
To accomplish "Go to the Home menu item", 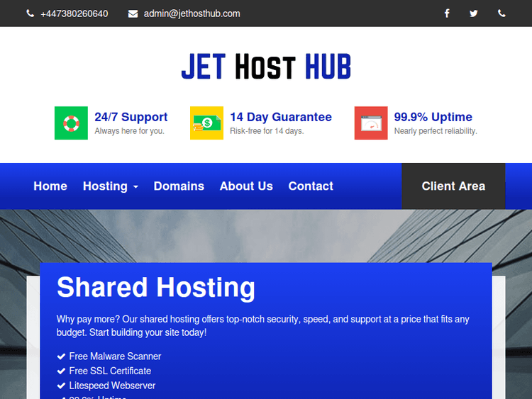I will tap(50, 186).
